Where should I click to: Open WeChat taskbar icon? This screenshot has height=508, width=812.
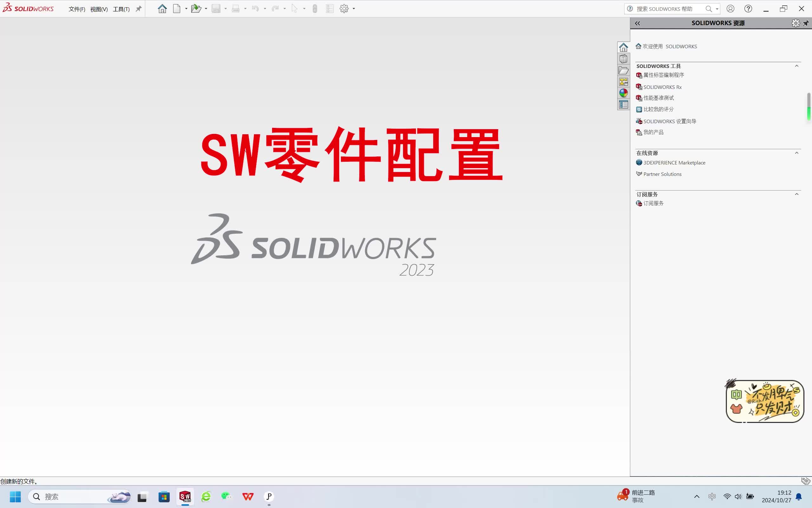tap(227, 497)
